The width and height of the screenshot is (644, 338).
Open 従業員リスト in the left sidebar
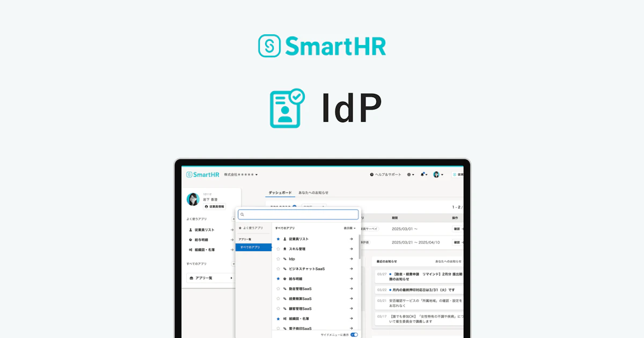[204, 230]
